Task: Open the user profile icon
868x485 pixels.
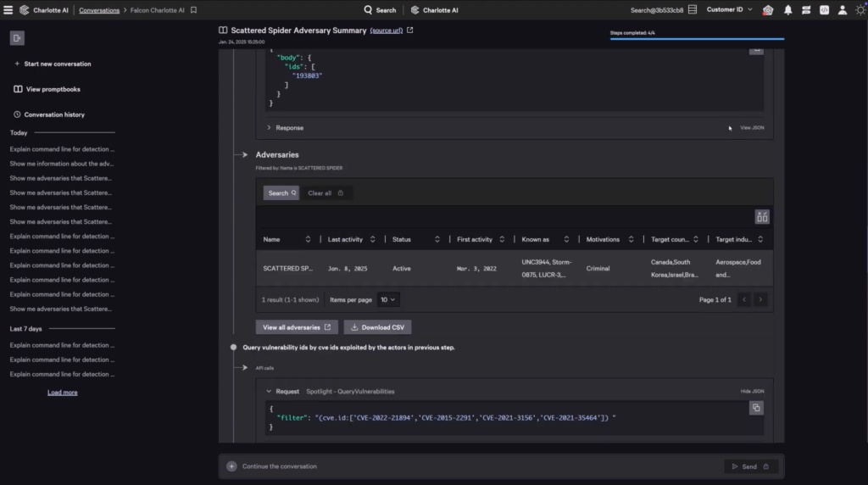Action: point(842,10)
